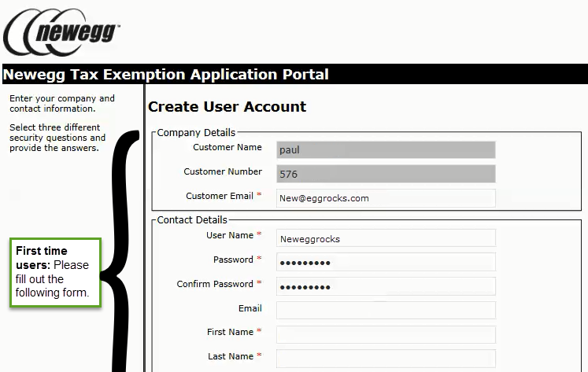
Task: Select the empty Email field under Contact Details
Action: [x=386, y=311]
